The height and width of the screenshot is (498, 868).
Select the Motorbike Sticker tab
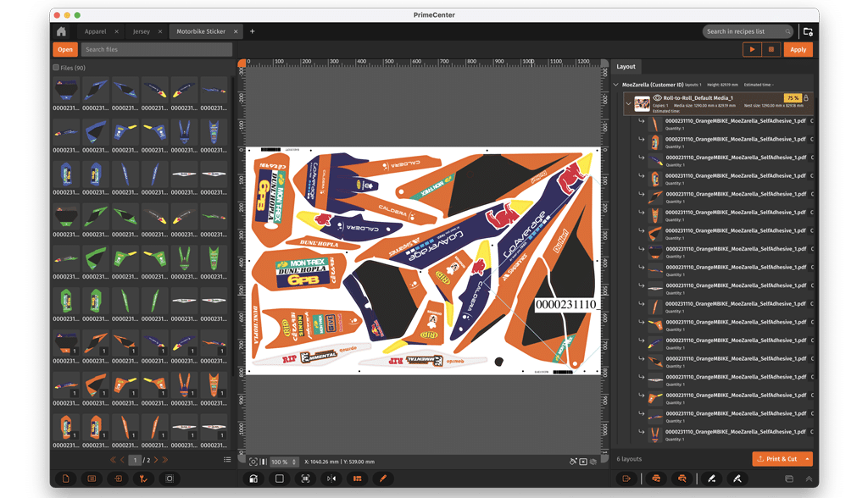(x=201, y=31)
